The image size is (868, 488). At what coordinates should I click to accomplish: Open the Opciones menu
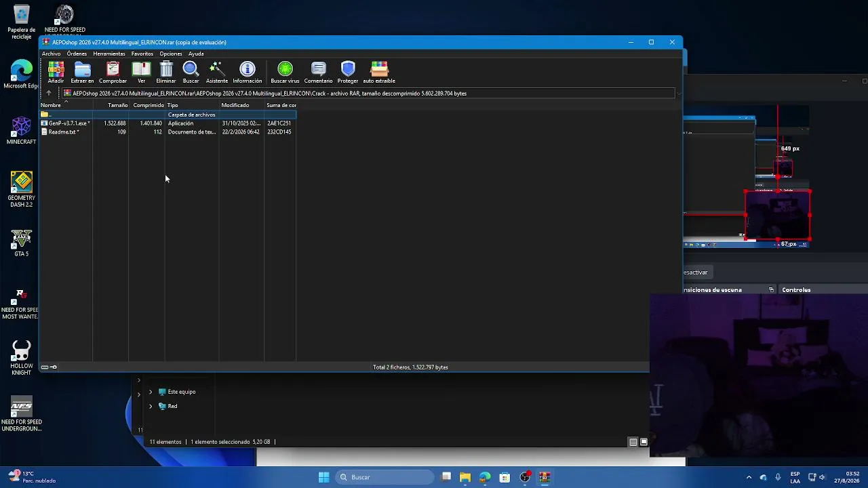click(x=171, y=54)
